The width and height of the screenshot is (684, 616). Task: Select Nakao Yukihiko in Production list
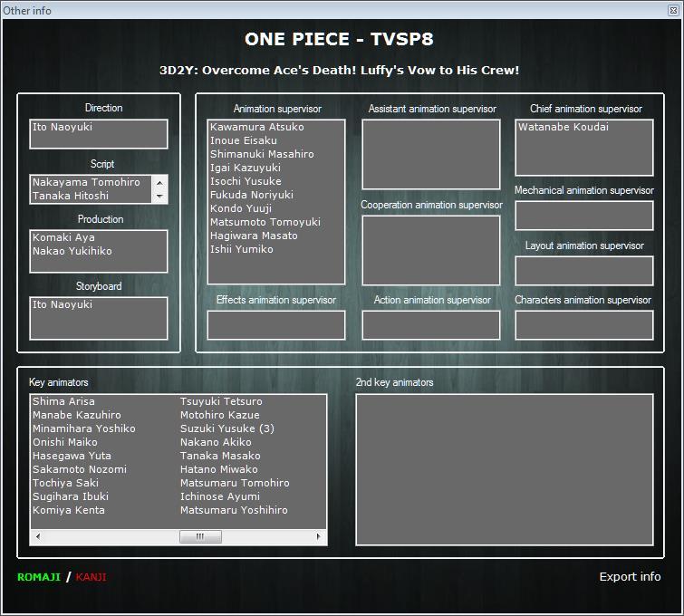(72, 251)
